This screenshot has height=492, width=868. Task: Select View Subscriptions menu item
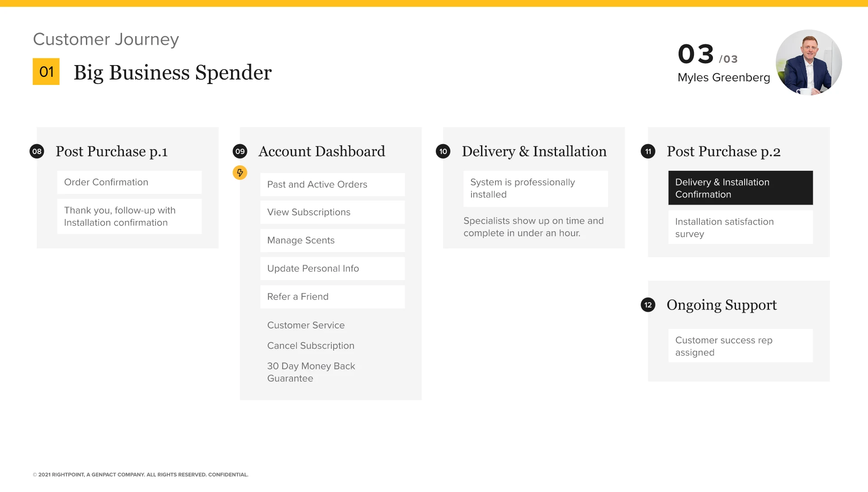pyautogui.click(x=332, y=212)
